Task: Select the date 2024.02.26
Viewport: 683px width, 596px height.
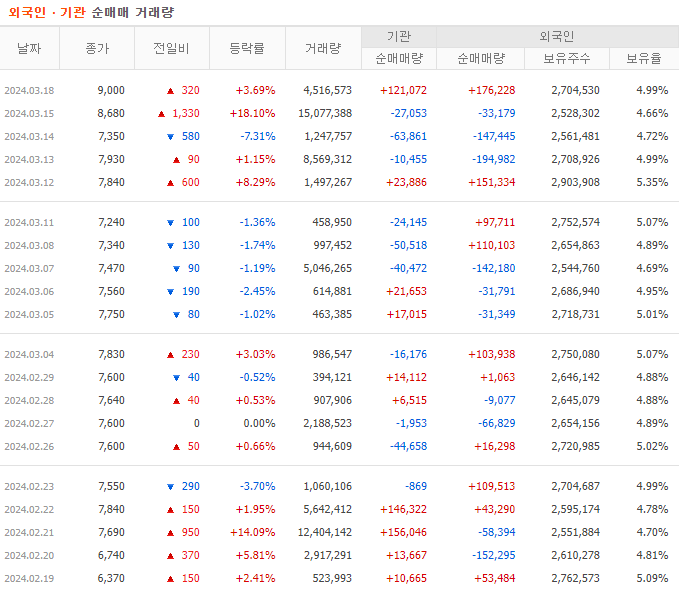Action: (x=29, y=447)
